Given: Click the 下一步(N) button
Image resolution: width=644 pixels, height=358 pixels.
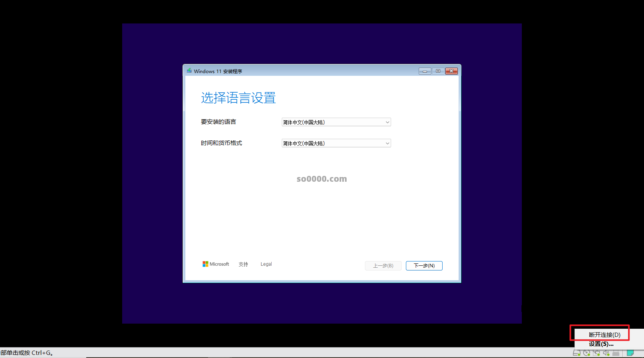Looking at the screenshot, I should 424,265.
